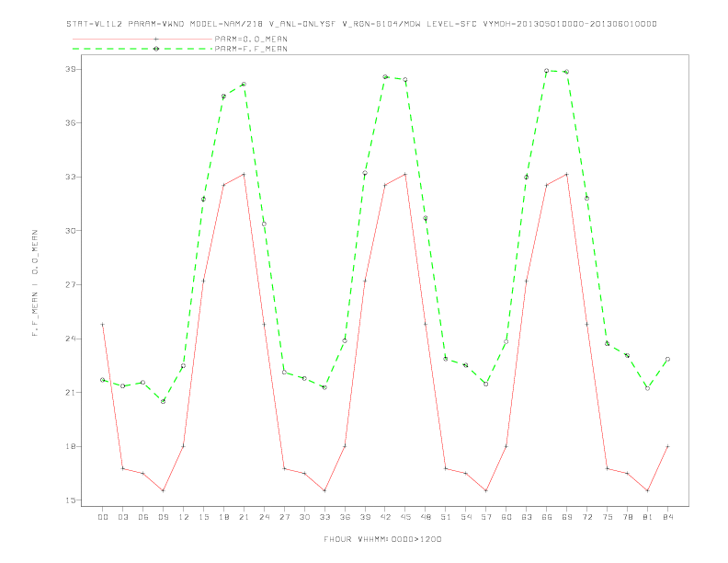Screen dimensions: 728x563
Task: Click y-axis tick label 30
Action: pyautogui.click(x=71, y=231)
